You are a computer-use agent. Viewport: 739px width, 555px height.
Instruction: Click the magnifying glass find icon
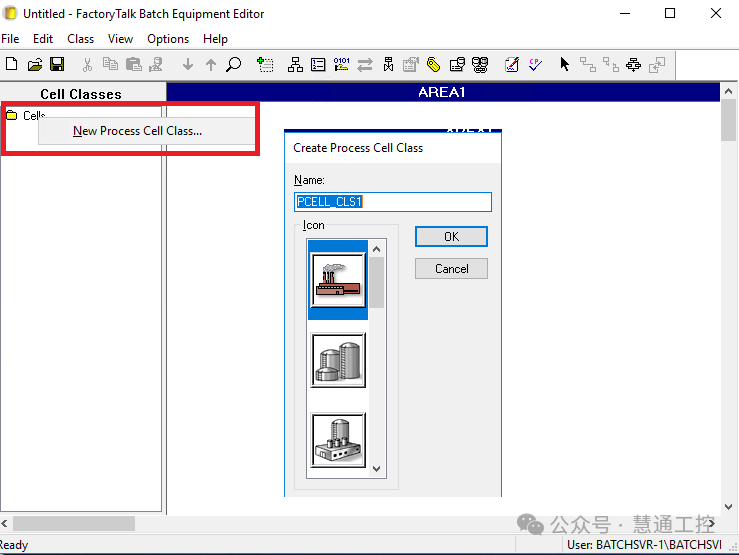[233, 64]
